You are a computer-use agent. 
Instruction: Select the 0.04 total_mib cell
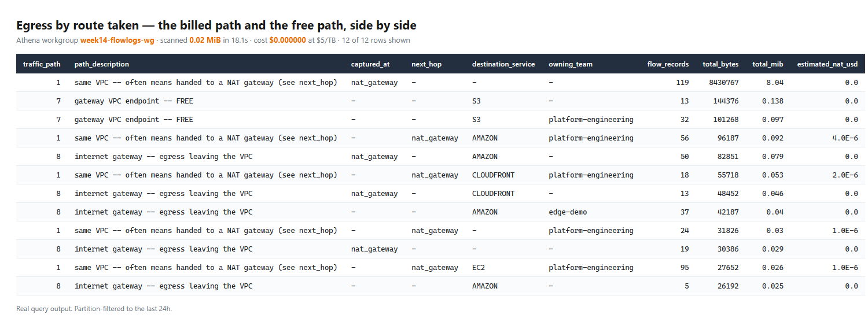[775, 212]
